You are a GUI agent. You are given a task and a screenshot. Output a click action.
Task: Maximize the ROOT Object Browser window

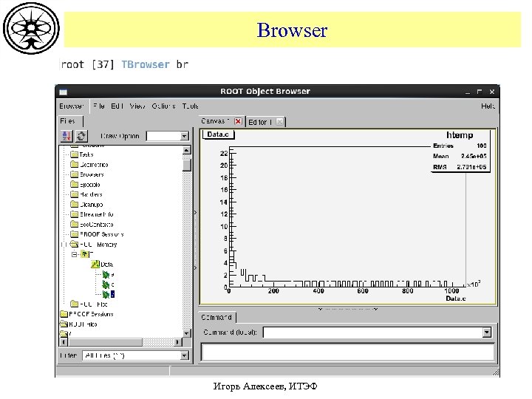pos(480,92)
